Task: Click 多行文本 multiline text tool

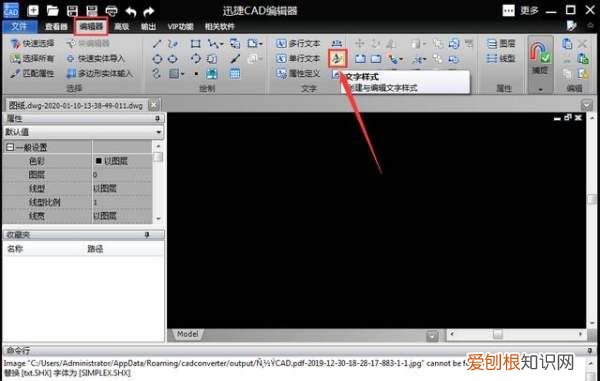Action: point(298,44)
